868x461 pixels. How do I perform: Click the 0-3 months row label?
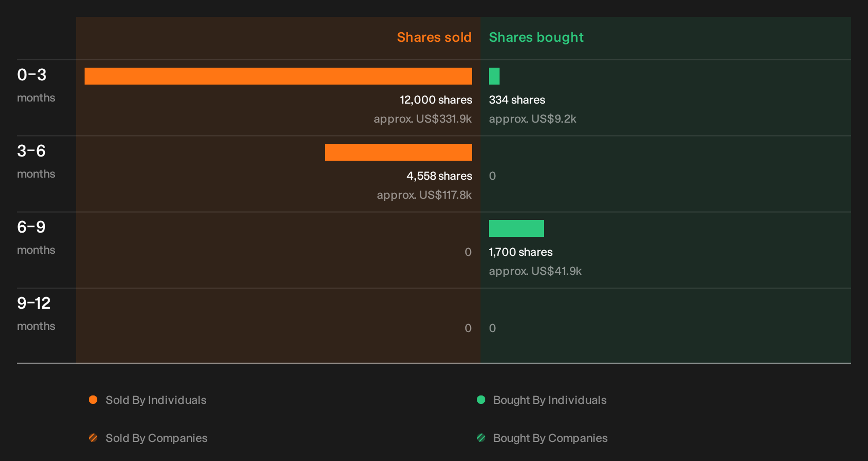pyautogui.click(x=36, y=86)
